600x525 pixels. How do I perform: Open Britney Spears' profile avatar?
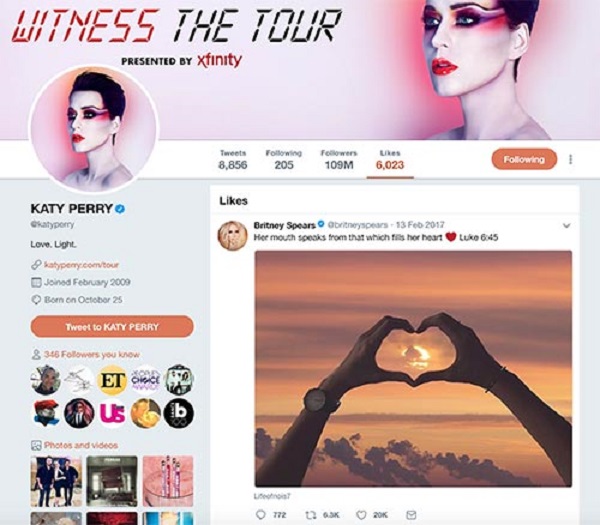(232, 236)
